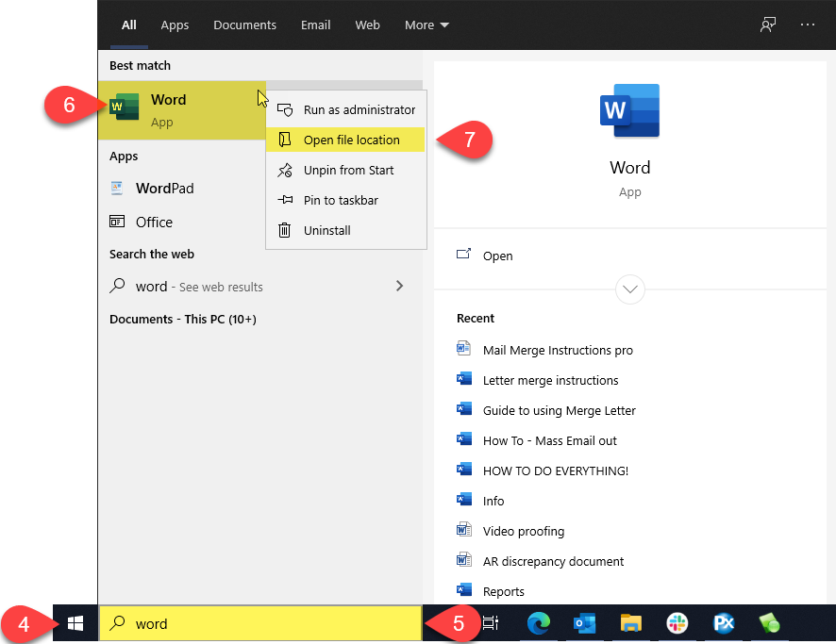This screenshot has width=836, height=644.
Task: Click the Word title in preview pane
Action: (629, 167)
